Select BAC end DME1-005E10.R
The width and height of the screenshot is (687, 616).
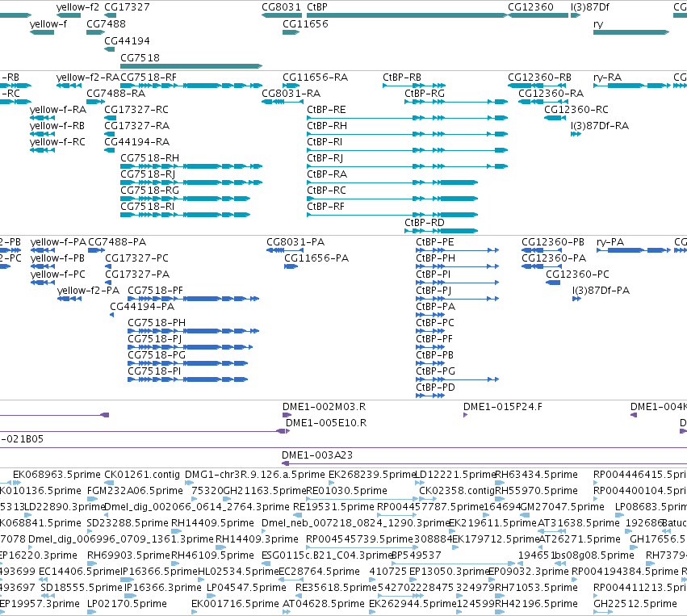287,431
